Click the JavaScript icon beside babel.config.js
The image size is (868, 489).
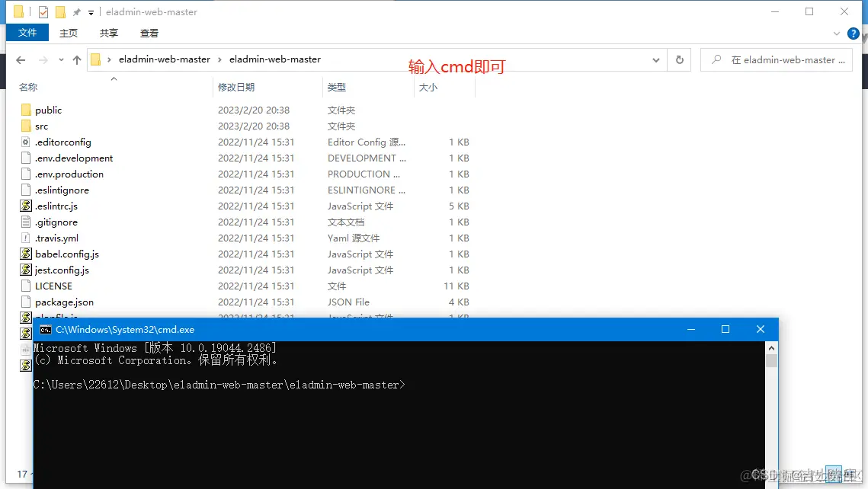(x=25, y=254)
